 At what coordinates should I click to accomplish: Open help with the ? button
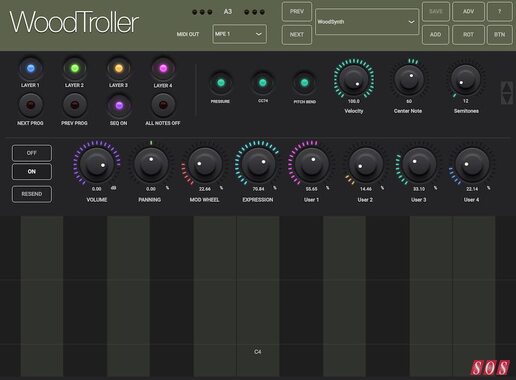(x=499, y=12)
